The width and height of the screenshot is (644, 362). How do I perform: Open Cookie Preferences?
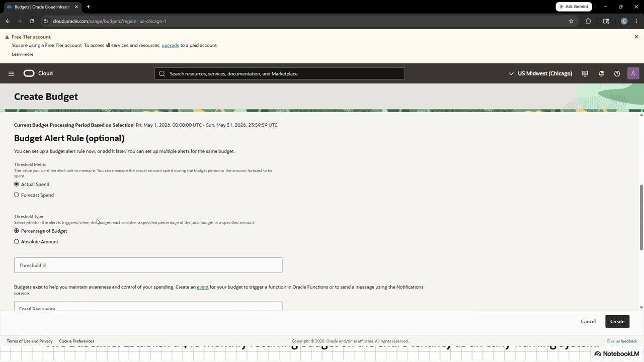click(x=76, y=341)
